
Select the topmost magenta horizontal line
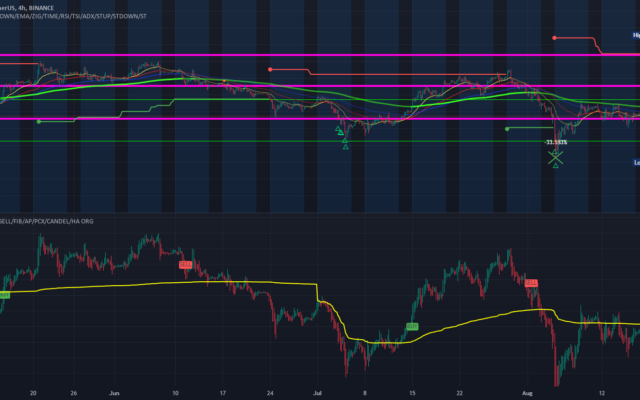coord(320,55)
